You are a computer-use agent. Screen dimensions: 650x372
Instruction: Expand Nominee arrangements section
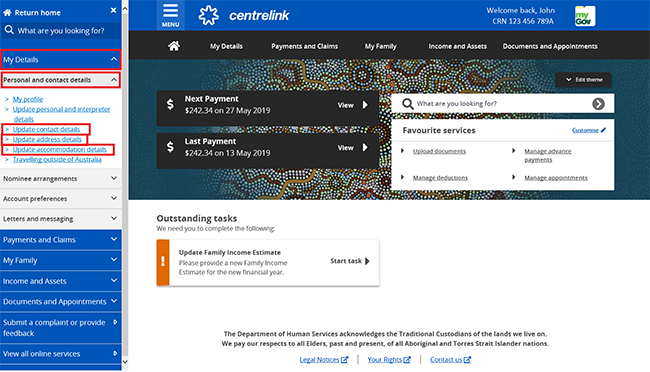click(x=61, y=178)
